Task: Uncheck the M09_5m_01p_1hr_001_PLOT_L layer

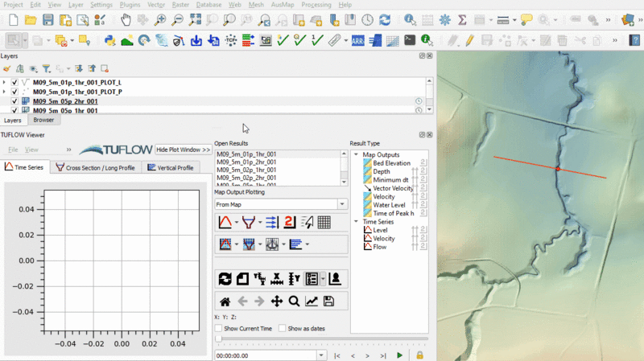Action: point(14,82)
